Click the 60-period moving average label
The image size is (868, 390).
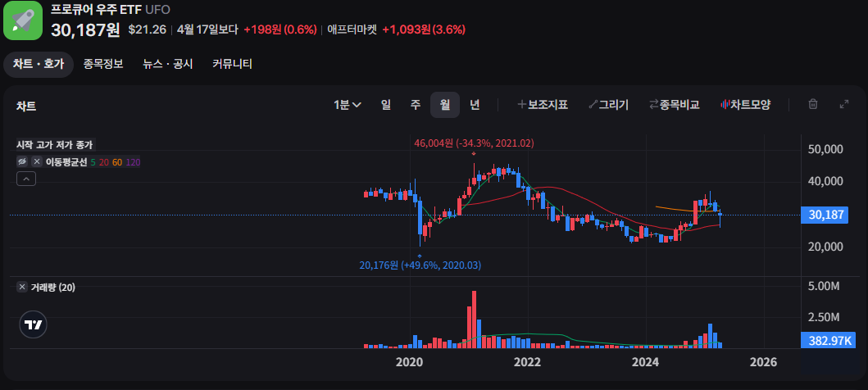117,162
